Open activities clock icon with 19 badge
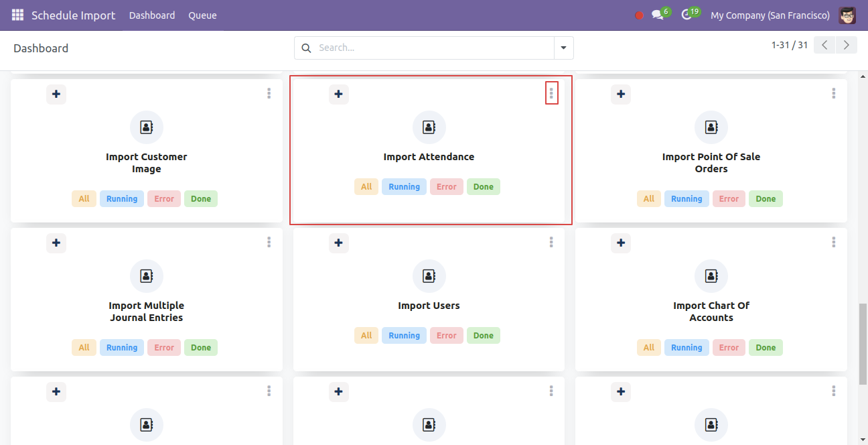This screenshot has height=445, width=868. 686,15
